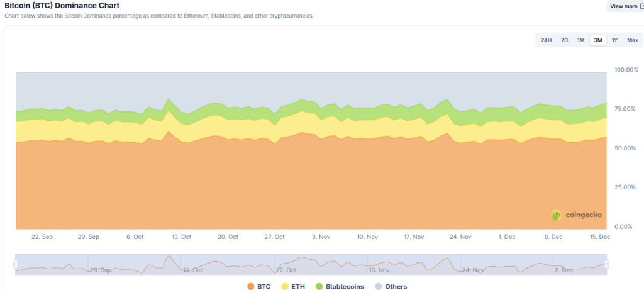Click the orange BTC legend dot
Image resolution: width=644 pixels, height=290 pixels.
(250, 286)
